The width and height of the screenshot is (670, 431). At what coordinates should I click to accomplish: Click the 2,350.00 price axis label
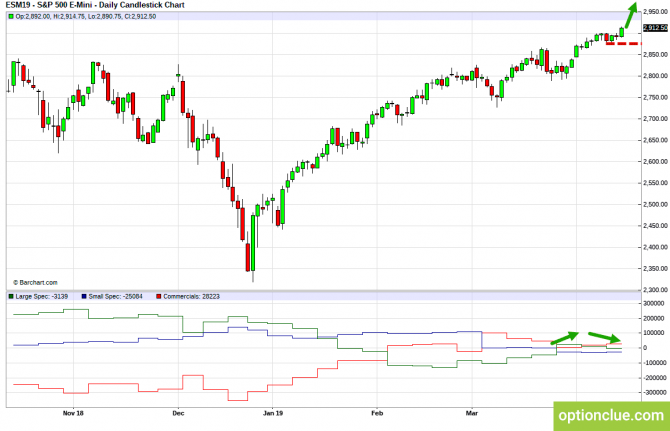pyautogui.click(x=655, y=268)
